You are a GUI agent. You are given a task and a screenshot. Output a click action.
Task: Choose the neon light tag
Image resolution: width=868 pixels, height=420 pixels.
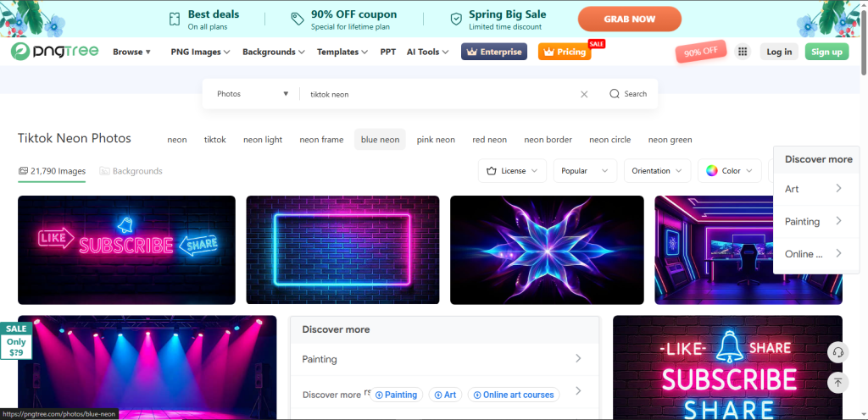tap(263, 140)
